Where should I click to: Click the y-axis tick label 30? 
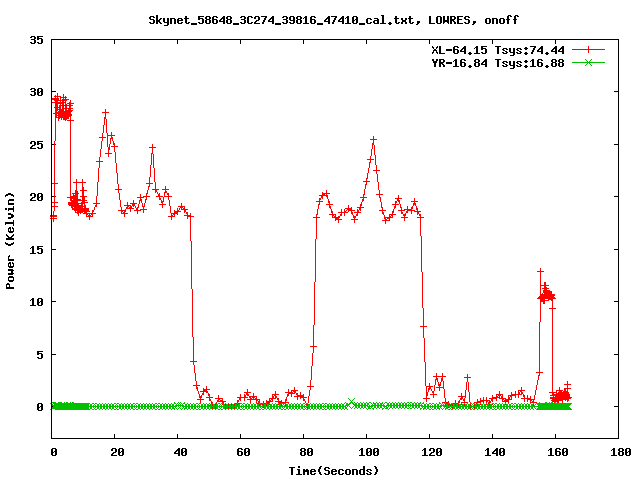(x=36, y=92)
